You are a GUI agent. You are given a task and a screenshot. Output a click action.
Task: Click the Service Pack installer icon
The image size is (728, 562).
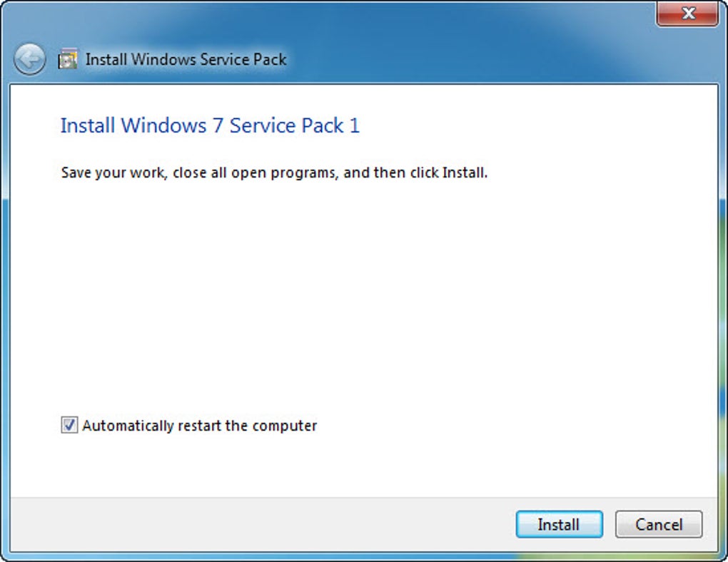(68, 60)
